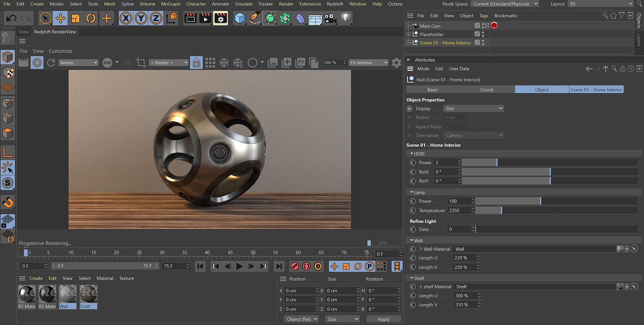
Task: Toggle Scene 01 layer checkbox
Action: tap(477, 43)
